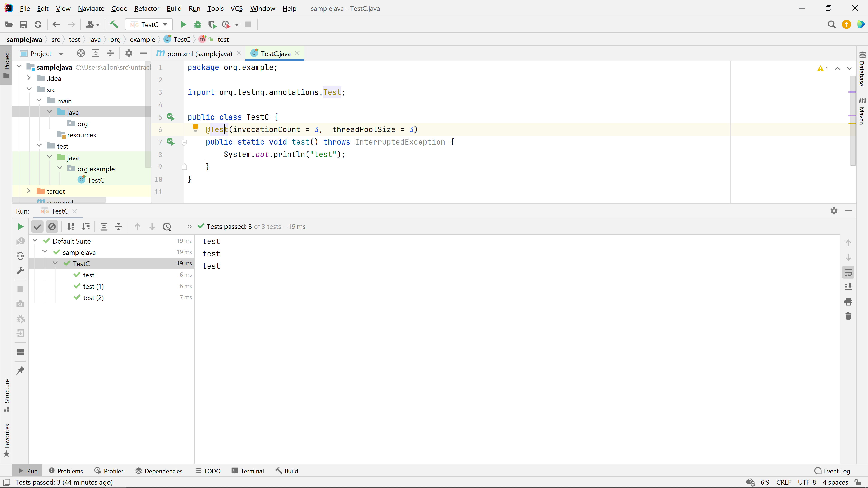The image size is (868, 488).
Task: Open Search Everywhere magnifier icon
Action: 832,25
